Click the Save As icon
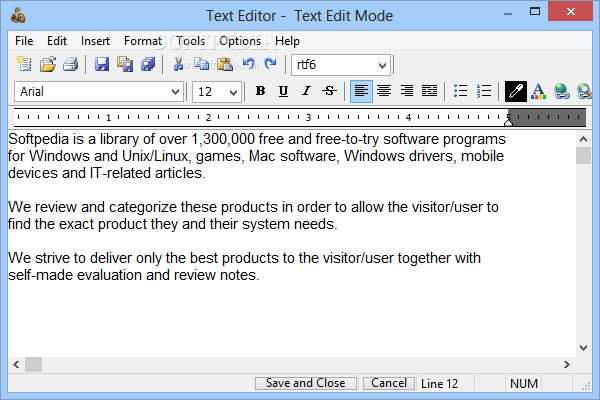This screenshot has width=600, height=400. 125,64
